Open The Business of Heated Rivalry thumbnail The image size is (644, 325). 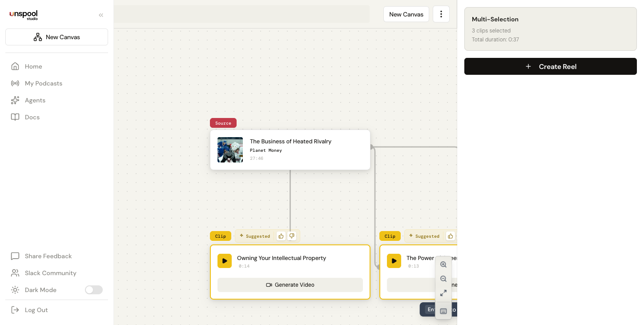pyautogui.click(x=230, y=150)
